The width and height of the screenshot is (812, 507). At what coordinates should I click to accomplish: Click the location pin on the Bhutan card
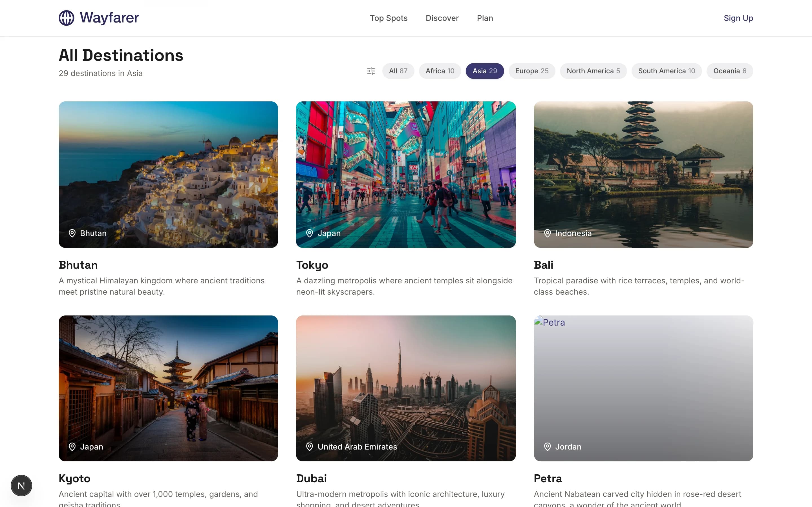[72, 233]
